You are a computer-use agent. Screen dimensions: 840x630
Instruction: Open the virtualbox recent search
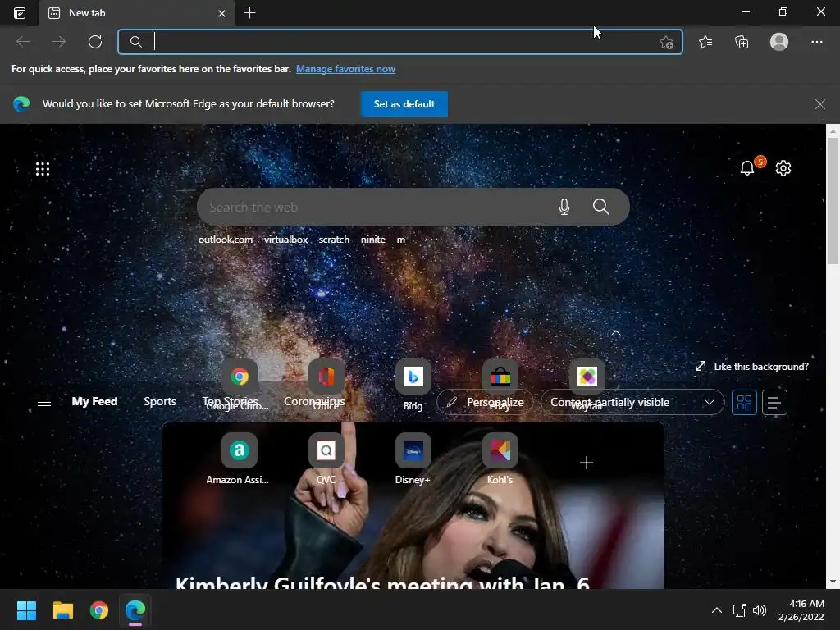(x=286, y=240)
